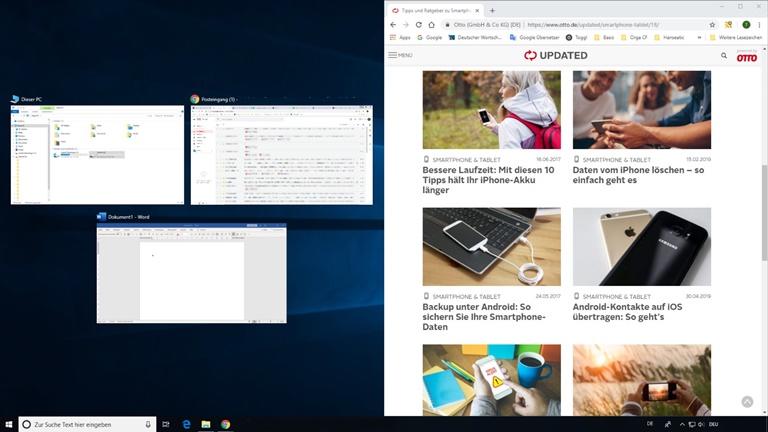Open Edge from the Windows taskbar
Viewport: 768px width, 432px height.
(x=186, y=424)
